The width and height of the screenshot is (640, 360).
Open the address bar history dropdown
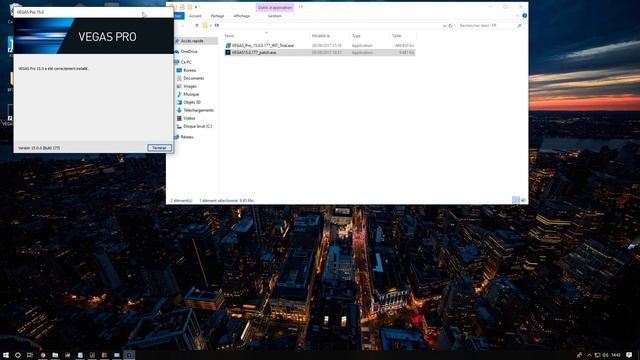click(444, 25)
